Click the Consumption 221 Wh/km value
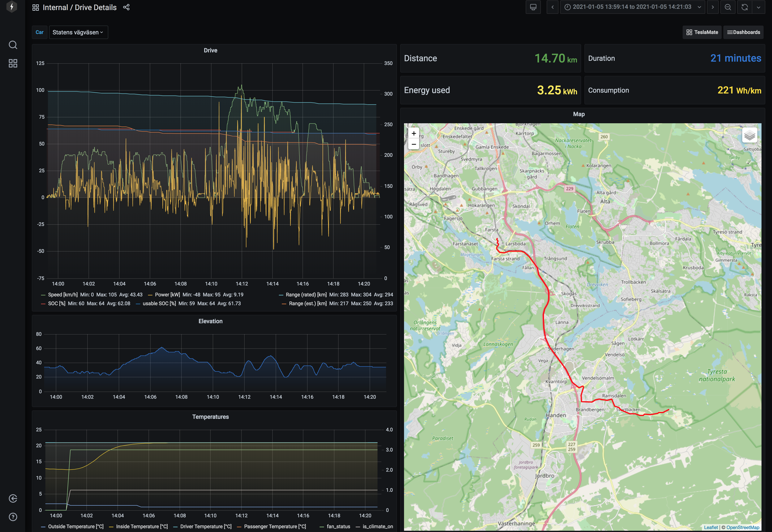Viewport: 772px width, 532px height. point(739,90)
